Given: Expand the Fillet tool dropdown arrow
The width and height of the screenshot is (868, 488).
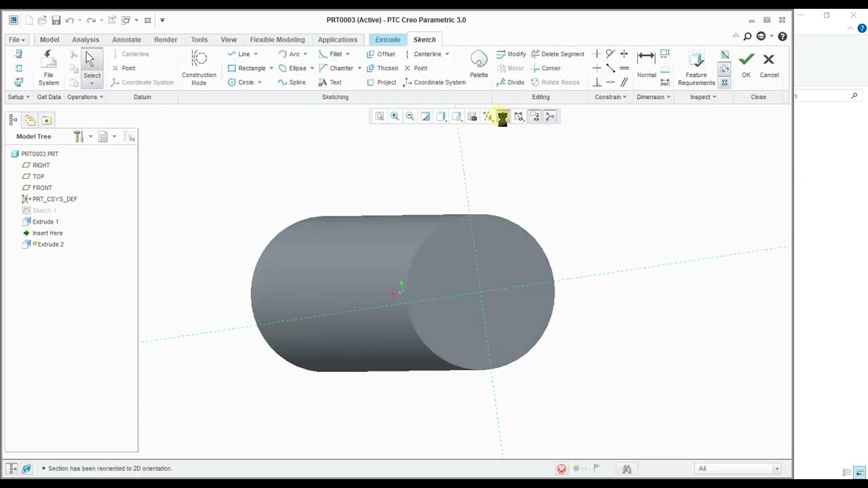Looking at the screenshot, I should (x=348, y=54).
